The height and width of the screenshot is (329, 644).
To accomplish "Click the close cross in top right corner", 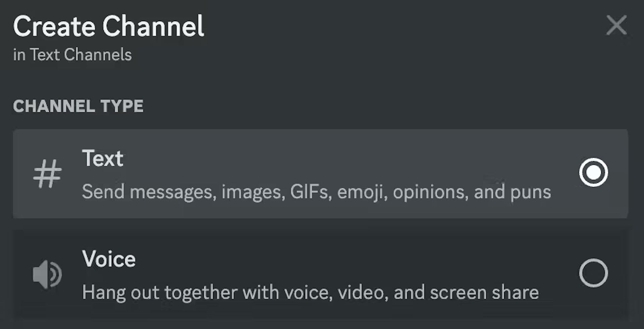I will (x=616, y=25).
